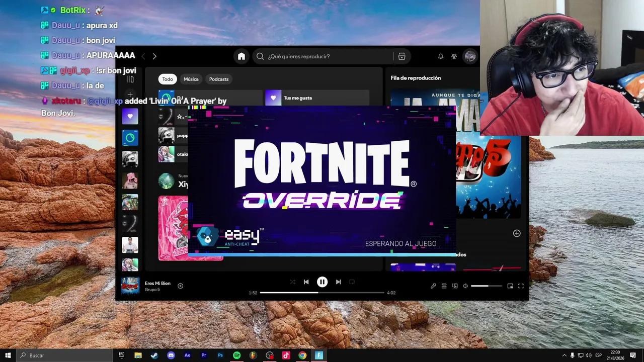This screenshot has height=362, width=644.
Task: Click the microphone icon in system tray
Action: [572, 355]
